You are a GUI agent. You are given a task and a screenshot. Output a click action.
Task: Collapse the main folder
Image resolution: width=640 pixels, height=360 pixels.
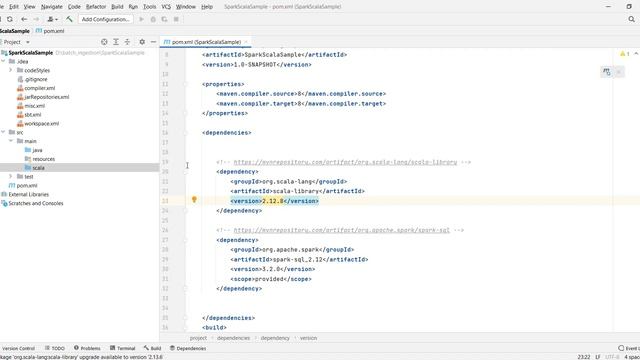click(11, 141)
